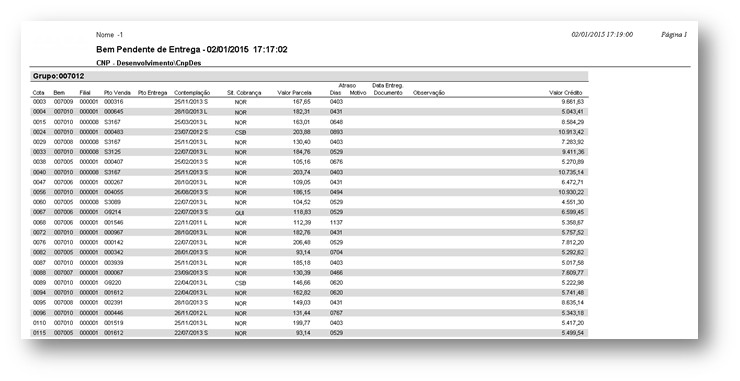Viewport: 740px width, 381px height.
Task: Click credit value '6.472,71'
Action: pos(572,182)
